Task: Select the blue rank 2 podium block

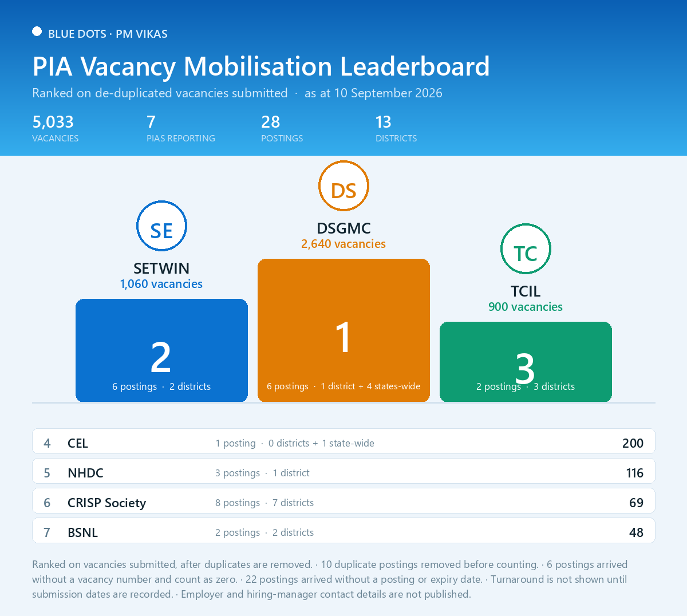Action: 161,350
